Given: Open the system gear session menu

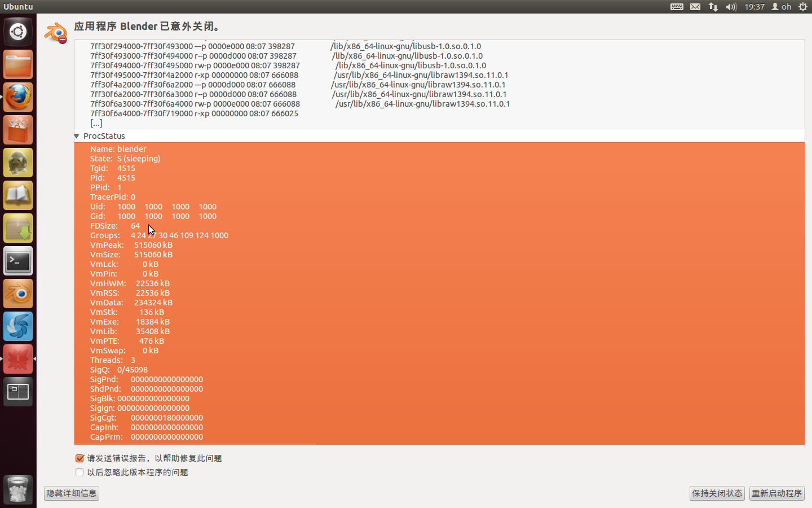Looking at the screenshot, I should [x=803, y=7].
